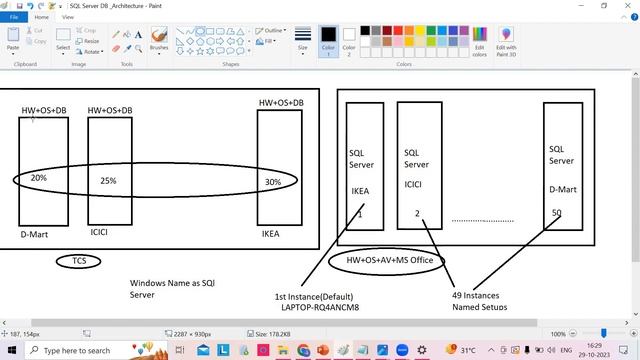Open Edit colors dialog
The width and height of the screenshot is (640, 360).
pos(480,42)
